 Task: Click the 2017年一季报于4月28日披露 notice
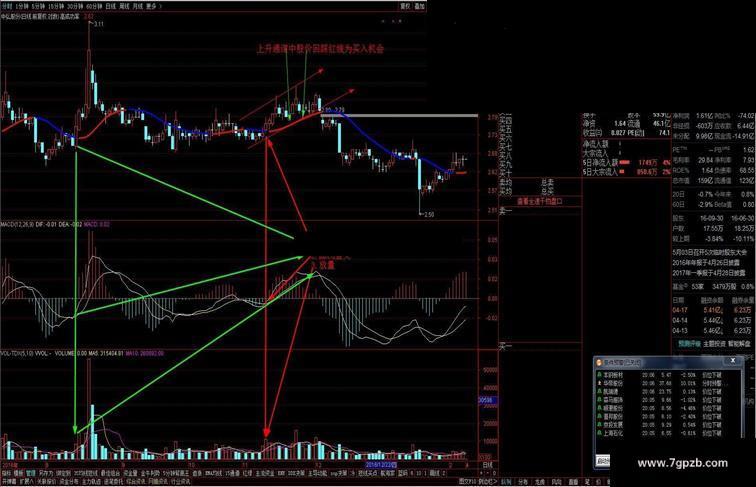pos(709,273)
